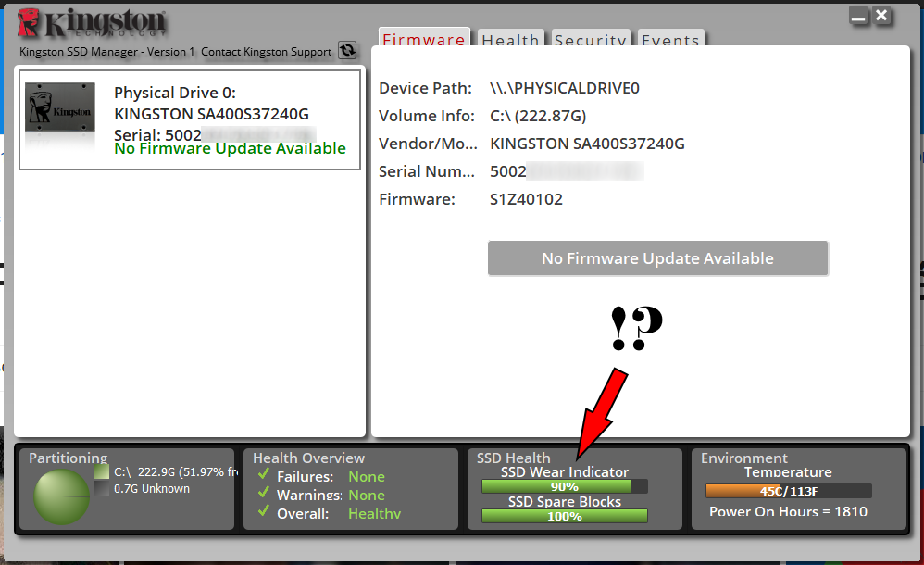
Task: Click the partition pie chart
Action: tap(61, 497)
